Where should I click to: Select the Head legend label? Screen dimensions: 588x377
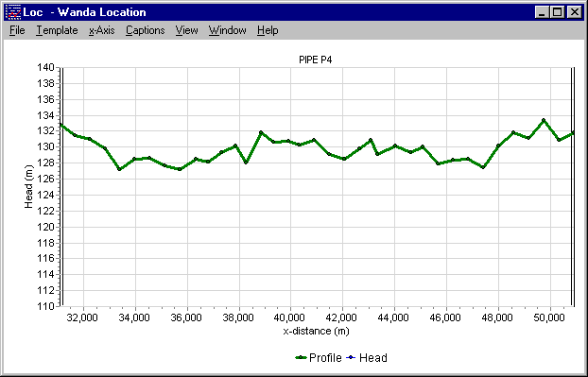373,358
